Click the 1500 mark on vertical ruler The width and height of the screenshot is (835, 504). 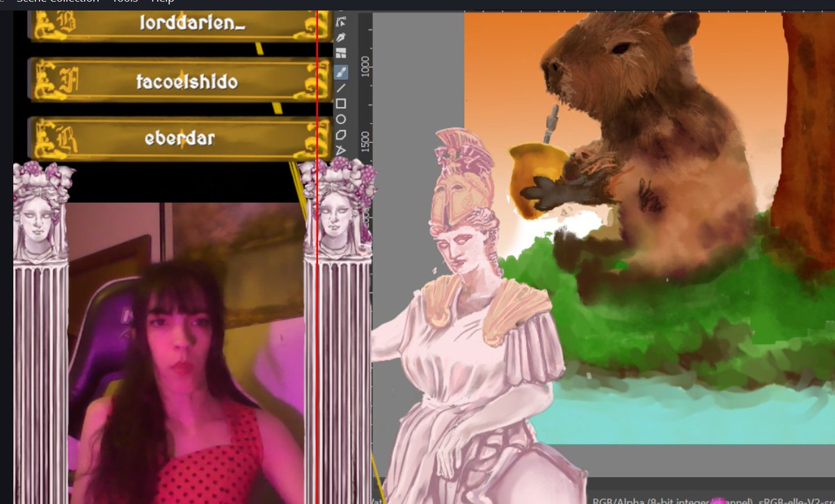click(365, 143)
